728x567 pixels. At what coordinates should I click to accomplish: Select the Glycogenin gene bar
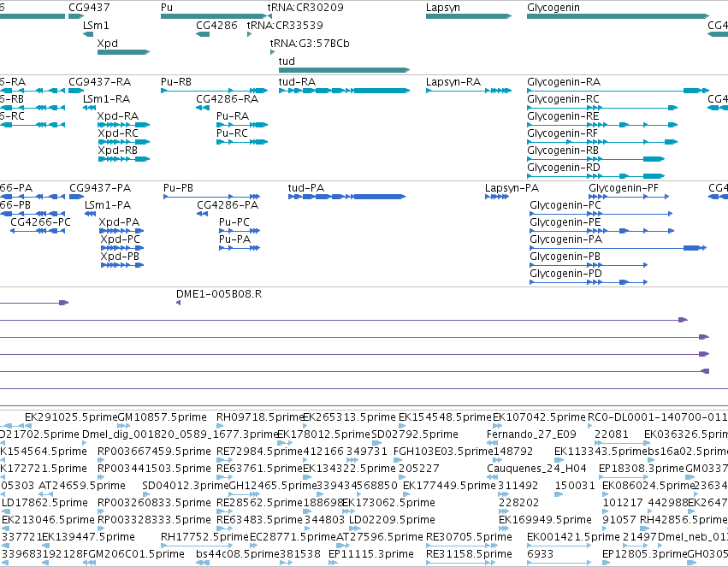619,16
